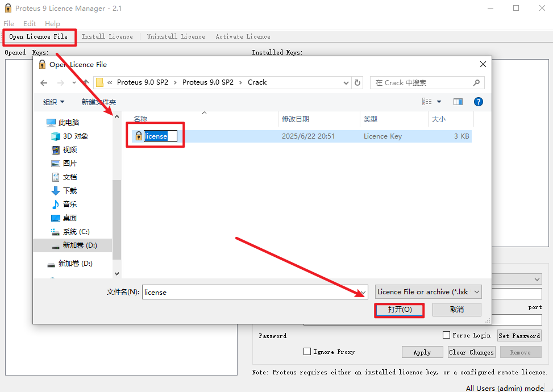Screen dimensions: 553x392
Task: Open the Help menu
Action: coord(52,24)
